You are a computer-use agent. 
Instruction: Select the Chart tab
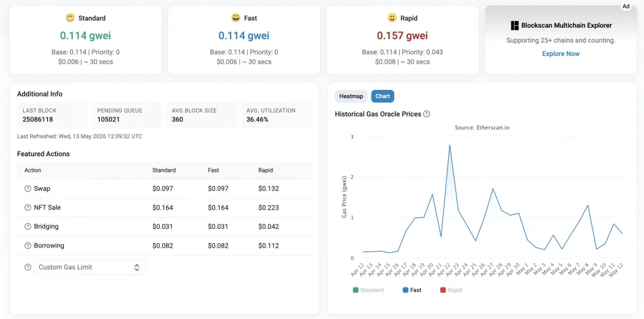point(383,96)
